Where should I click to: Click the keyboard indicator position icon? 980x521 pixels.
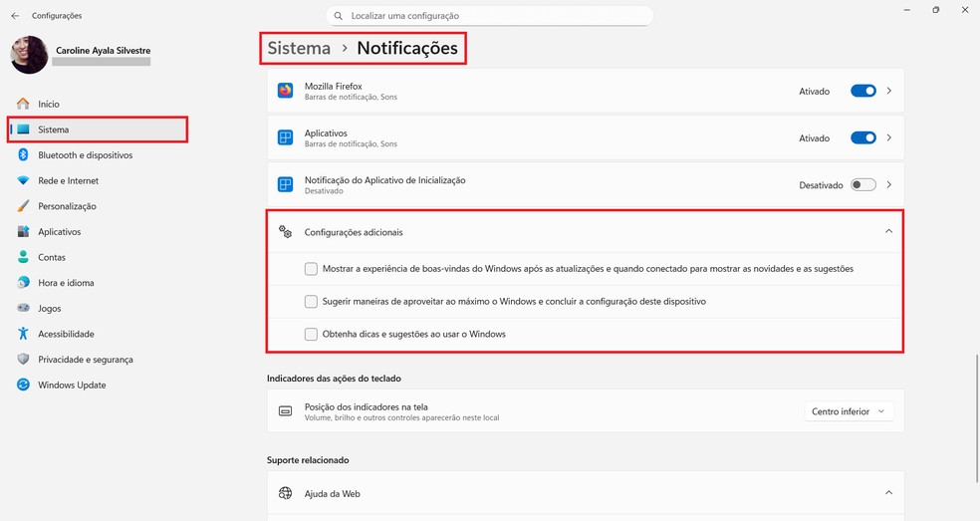(x=286, y=411)
